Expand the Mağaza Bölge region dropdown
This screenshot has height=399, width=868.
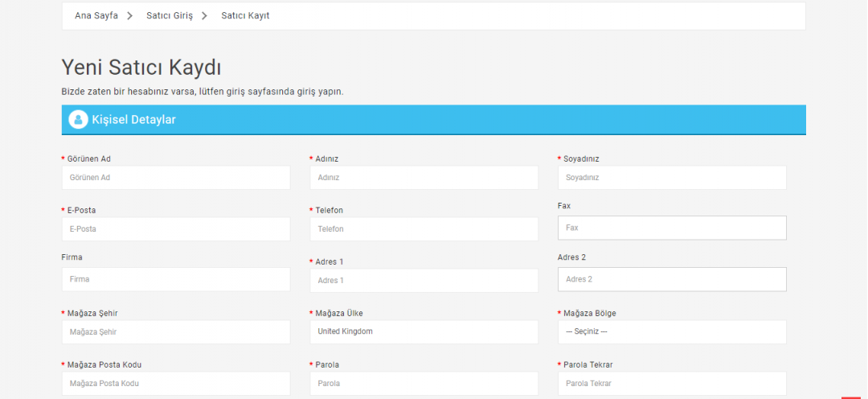[672, 331]
